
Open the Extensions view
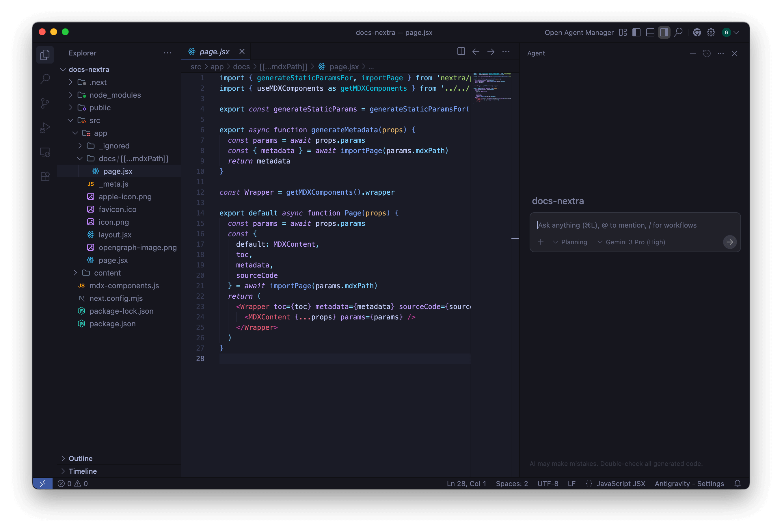(x=45, y=176)
